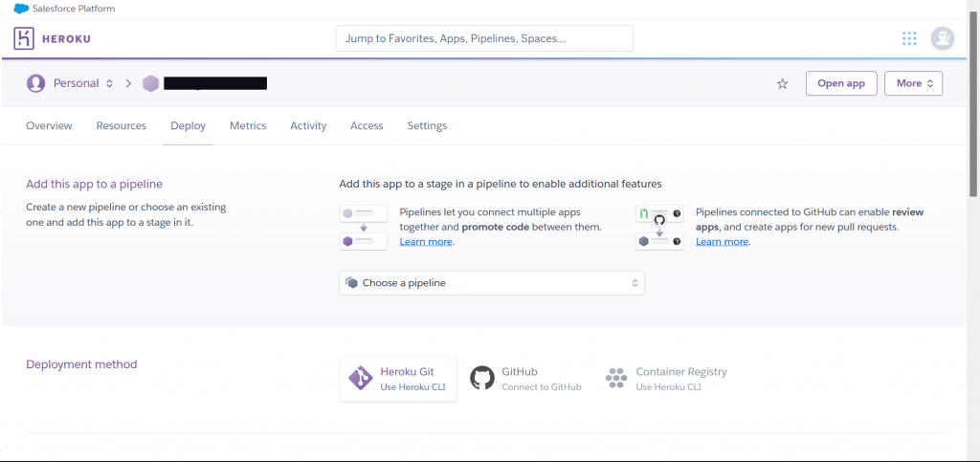Image resolution: width=980 pixels, height=462 pixels.
Task: Click the GitHub review apps illustration
Action: click(659, 228)
